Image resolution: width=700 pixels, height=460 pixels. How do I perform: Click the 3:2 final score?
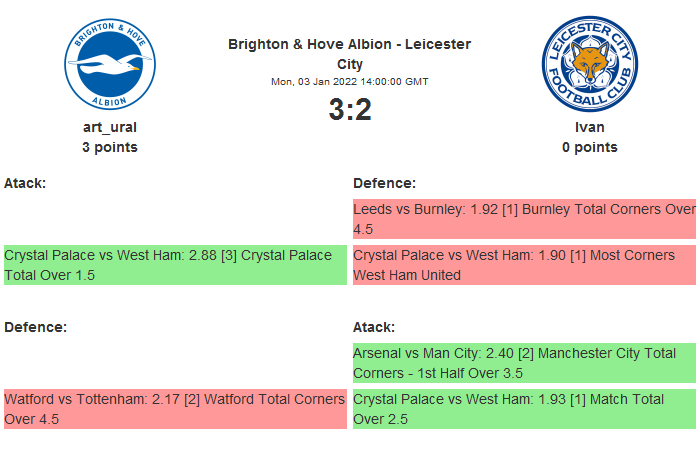coord(349,110)
